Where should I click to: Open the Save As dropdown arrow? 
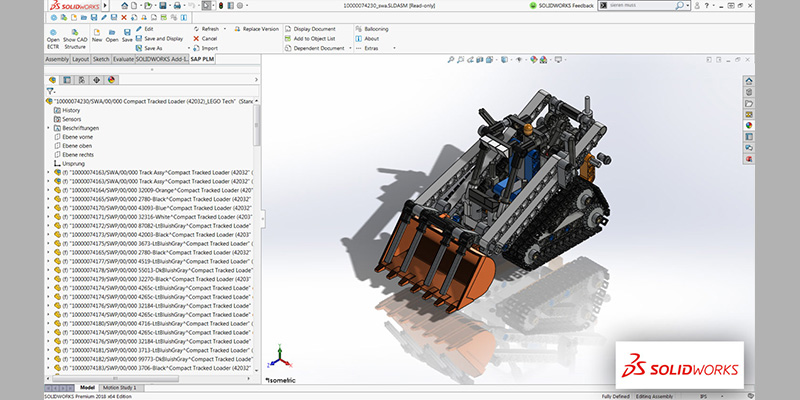click(x=189, y=48)
